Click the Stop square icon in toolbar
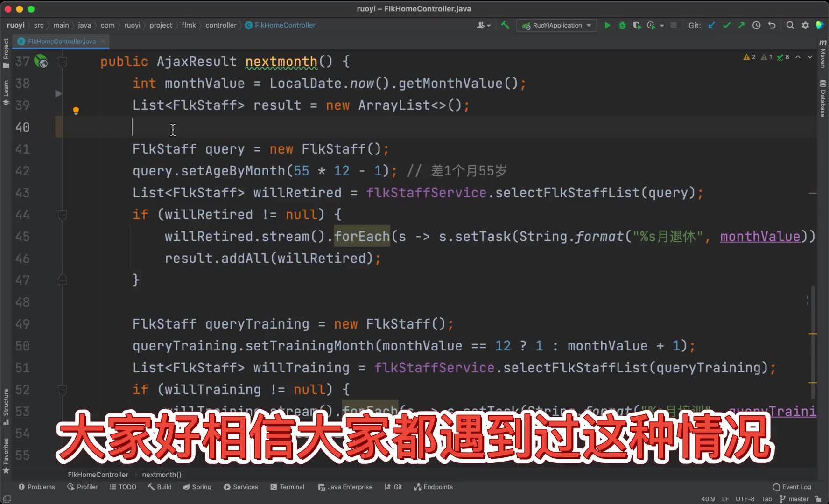The width and height of the screenshot is (829, 504). coord(674,25)
